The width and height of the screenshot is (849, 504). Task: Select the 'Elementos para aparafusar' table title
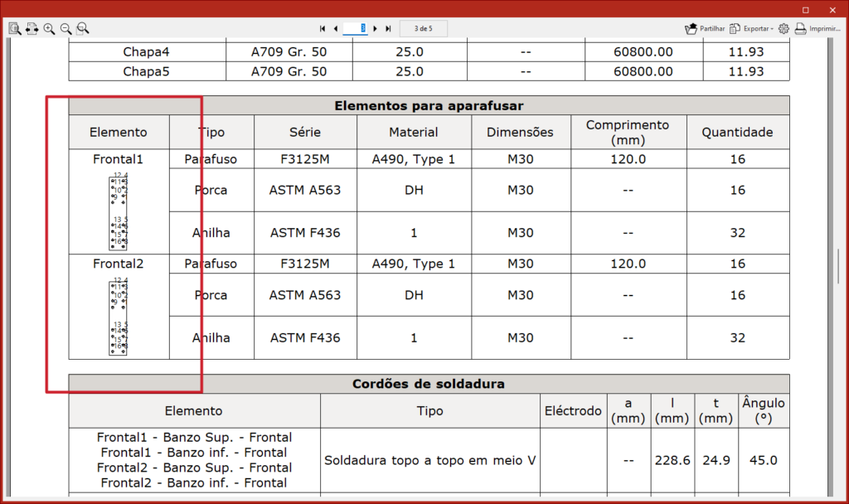429,105
